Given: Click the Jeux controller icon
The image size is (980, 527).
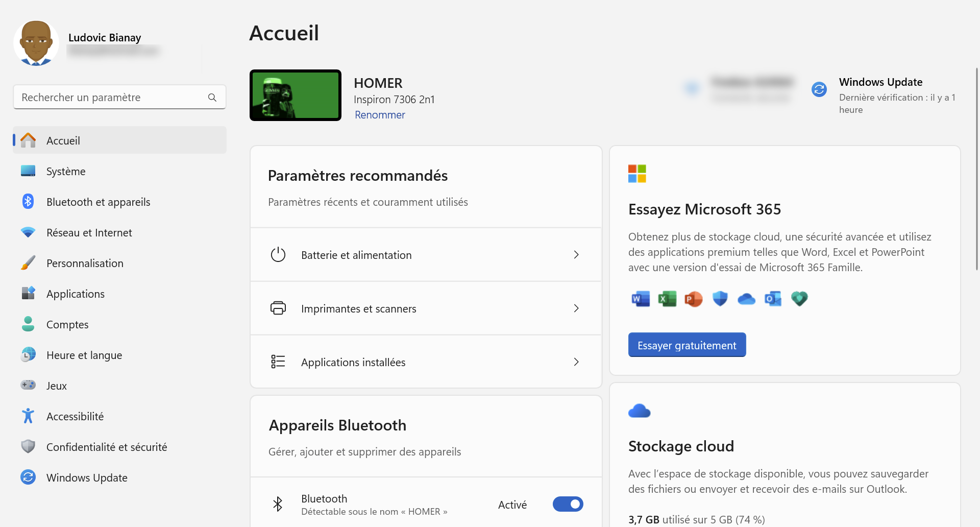Looking at the screenshot, I should pyautogui.click(x=28, y=385).
